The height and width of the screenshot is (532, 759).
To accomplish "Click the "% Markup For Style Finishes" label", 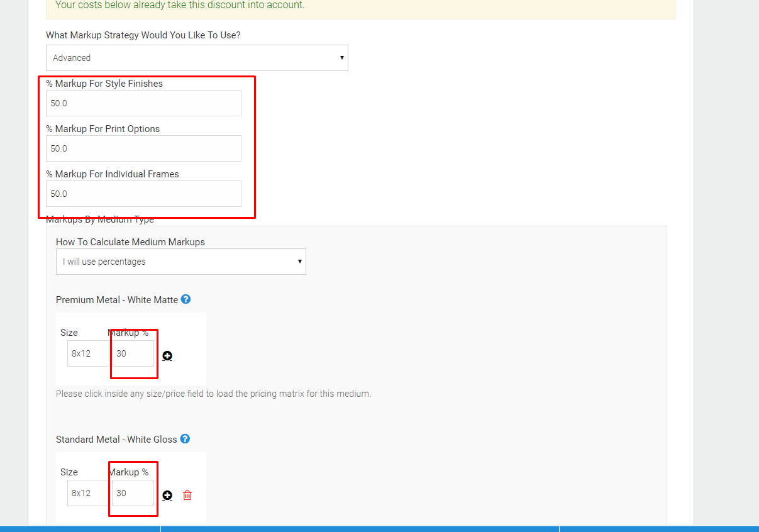I will (104, 84).
